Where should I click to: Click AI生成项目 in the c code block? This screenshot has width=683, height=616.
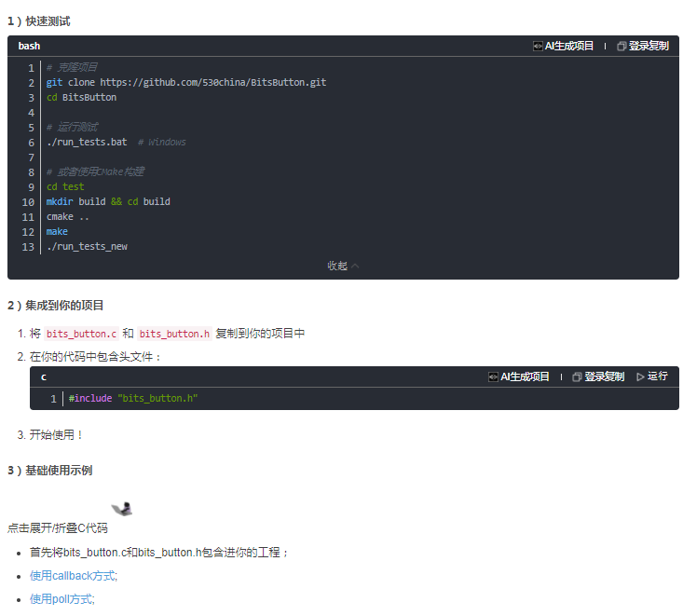[x=518, y=376]
